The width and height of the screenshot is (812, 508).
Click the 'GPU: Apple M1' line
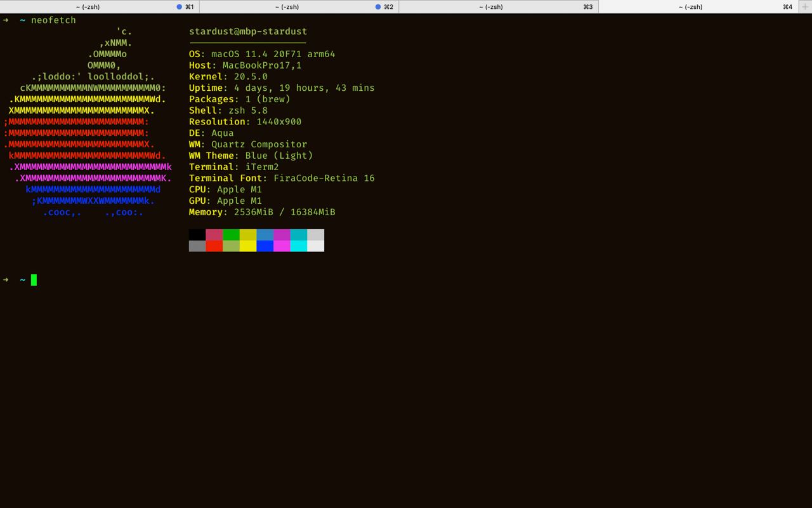click(x=225, y=201)
